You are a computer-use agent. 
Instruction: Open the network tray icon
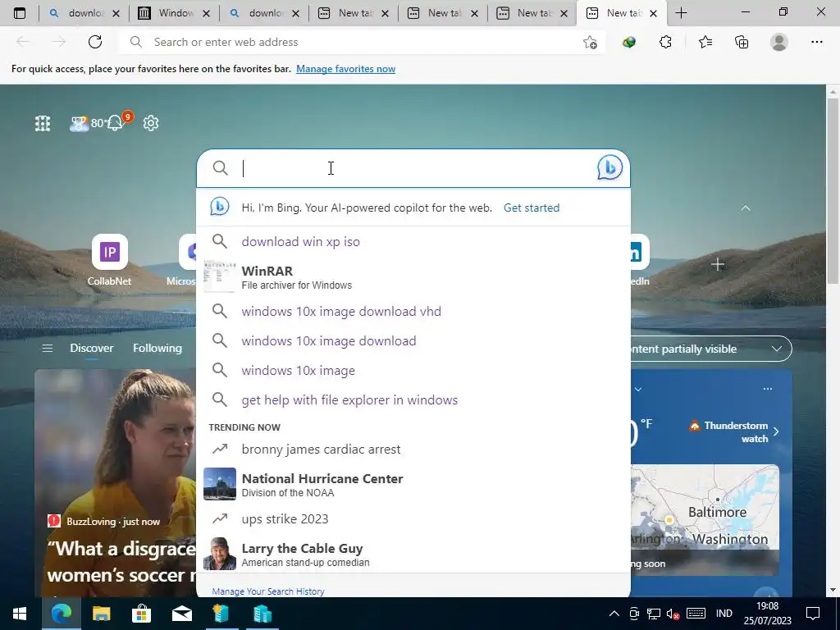coord(653,614)
